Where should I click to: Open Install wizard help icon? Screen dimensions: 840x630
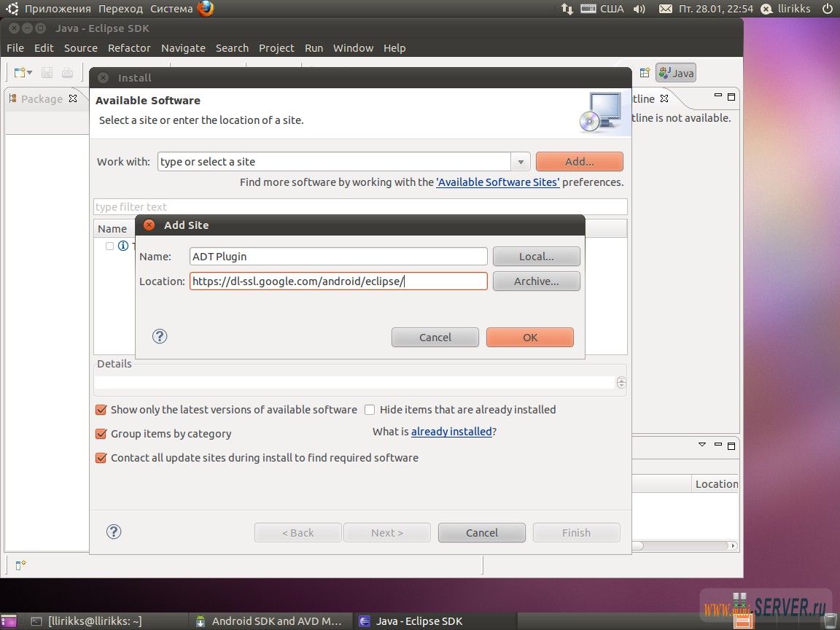[114, 532]
